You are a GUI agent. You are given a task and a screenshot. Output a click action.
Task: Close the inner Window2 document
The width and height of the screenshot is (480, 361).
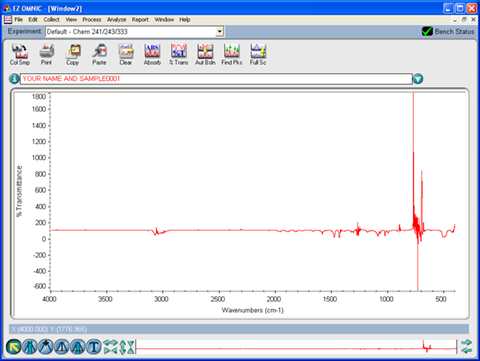(473, 20)
